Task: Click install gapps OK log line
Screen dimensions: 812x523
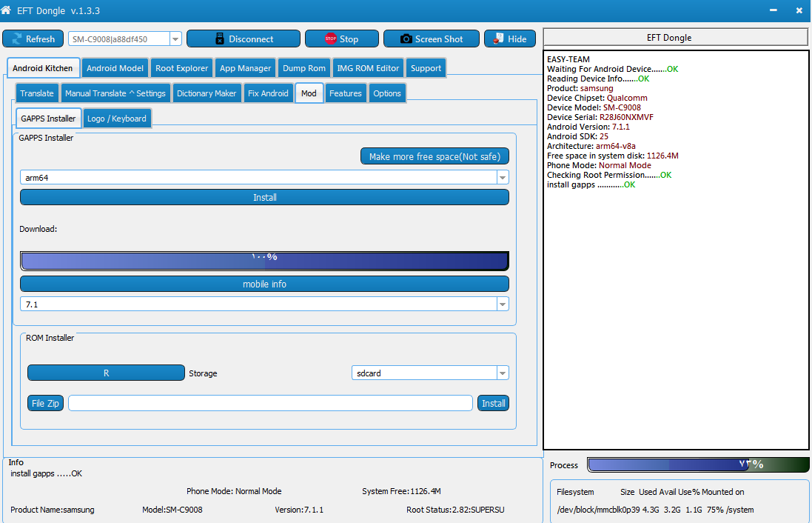Action: pyautogui.click(x=591, y=184)
